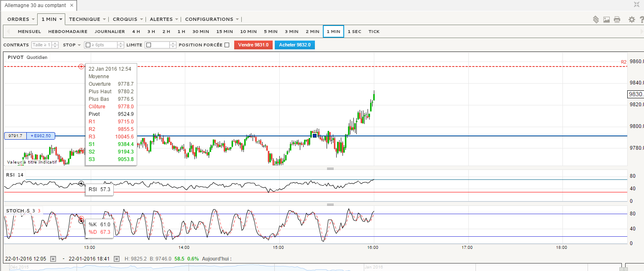
Task: Click end date 22-01-2016 18:41
Action: [89, 259]
